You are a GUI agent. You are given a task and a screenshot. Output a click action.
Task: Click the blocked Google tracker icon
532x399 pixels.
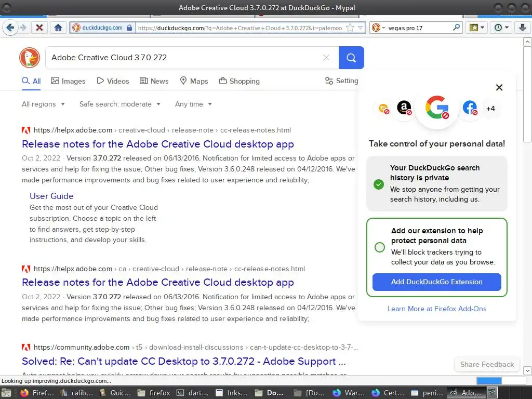pyautogui.click(x=437, y=108)
